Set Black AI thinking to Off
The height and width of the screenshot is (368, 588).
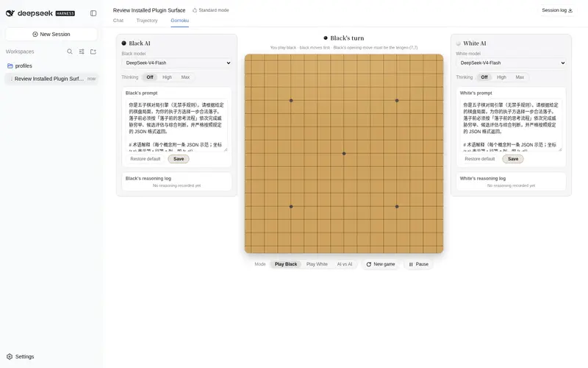click(x=150, y=77)
